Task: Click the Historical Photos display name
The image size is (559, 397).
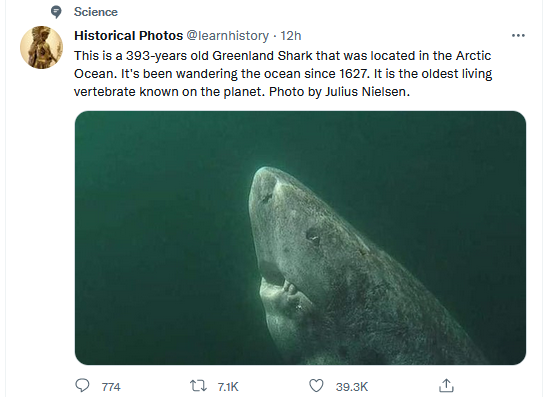Action: coord(128,36)
